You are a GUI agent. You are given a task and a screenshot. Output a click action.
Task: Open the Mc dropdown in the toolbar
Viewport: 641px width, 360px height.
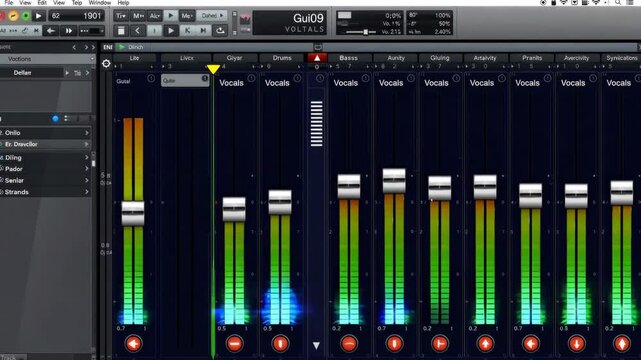coord(186,16)
